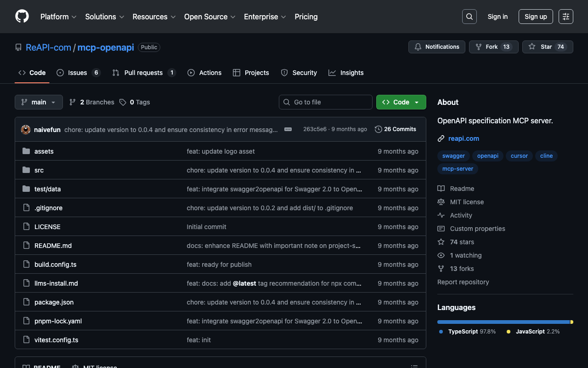Click the commit message ellipsis expander icon
Screen dimensions: 588x368
point(288,129)
